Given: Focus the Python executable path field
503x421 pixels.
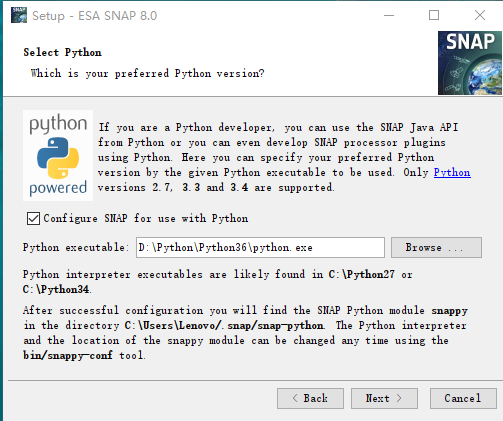Looking at the screenshot, I should (260, 247).
